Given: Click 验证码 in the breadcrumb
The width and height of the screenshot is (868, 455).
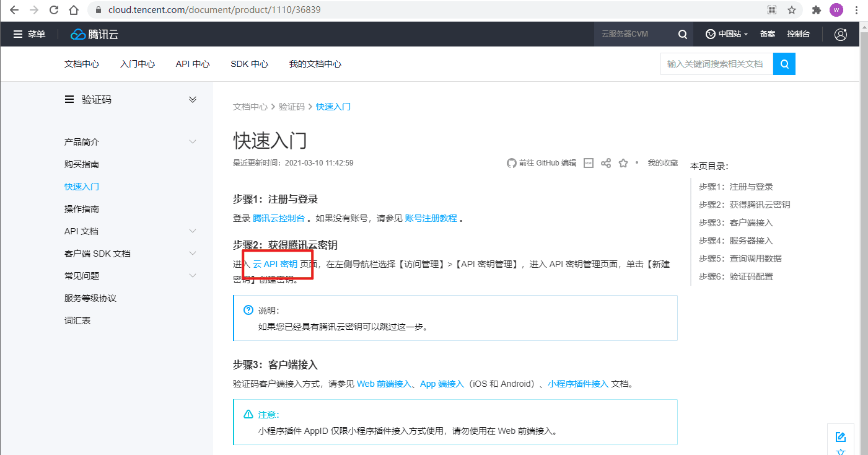Looking at the screenshot, I should (x=292, y=107).
